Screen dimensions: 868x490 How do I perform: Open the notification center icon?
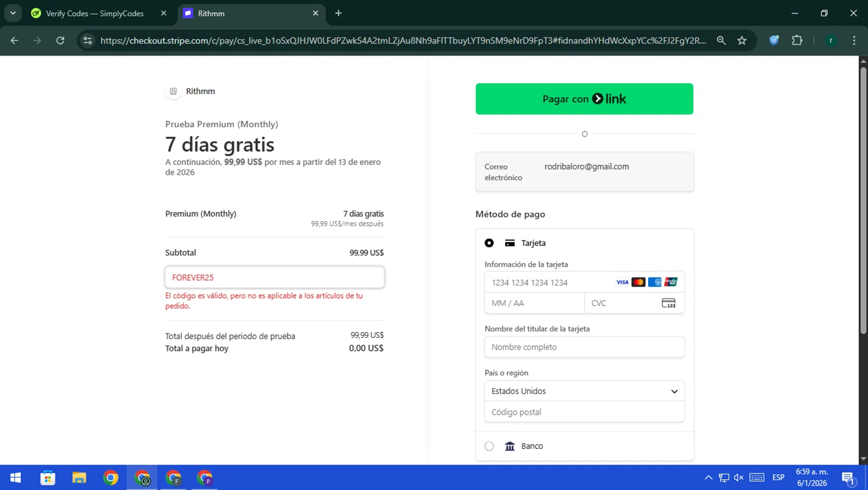pos(848,478)
